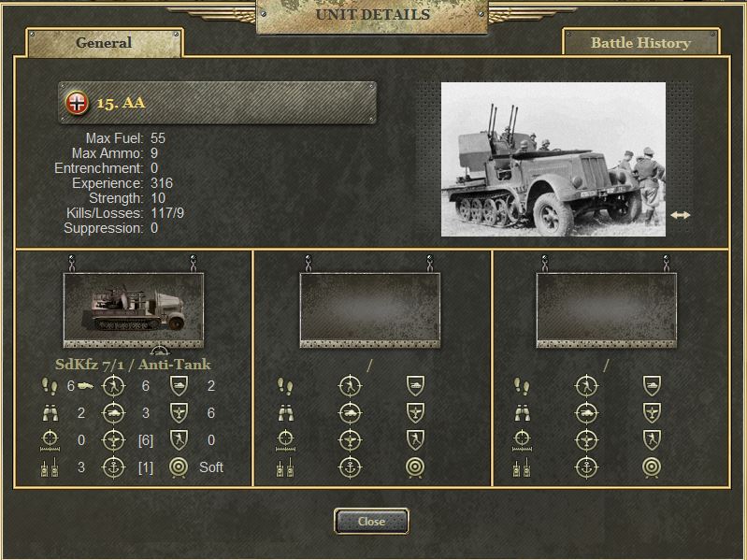Click the anchor naval attack icon in the middle empty panel
The height and width of the screenshot is (560, 747).
[350, 467]
